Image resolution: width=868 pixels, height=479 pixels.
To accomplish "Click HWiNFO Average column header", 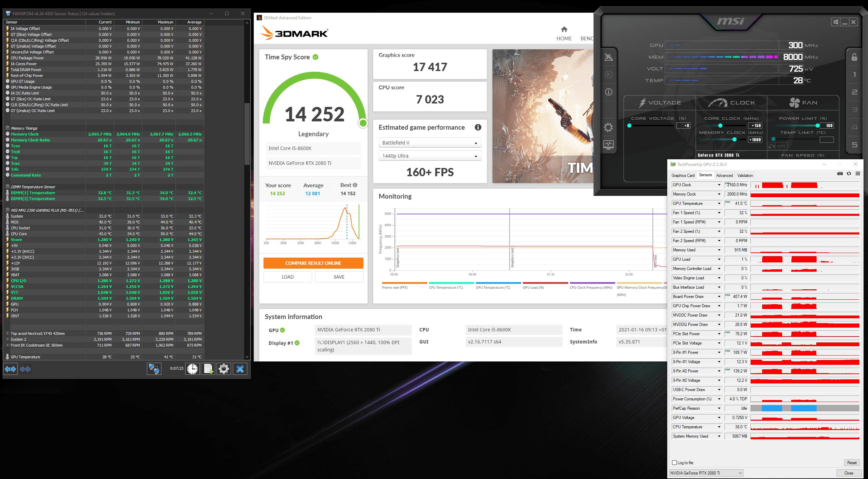I will [190, 22].
